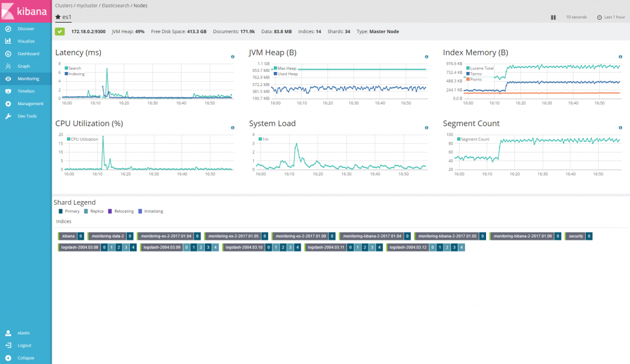Click the 172.18.0.2:9300 node address

pyautogui.click(x=89, y=32)
